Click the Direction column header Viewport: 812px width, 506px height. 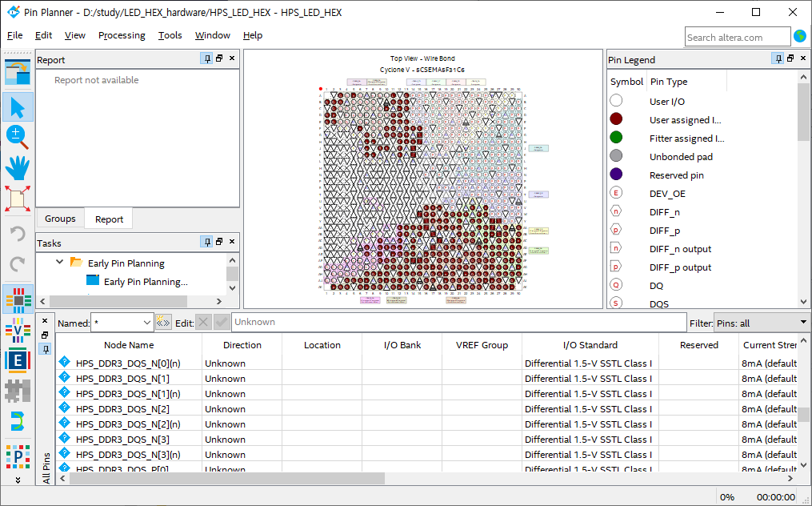[242, 345]
